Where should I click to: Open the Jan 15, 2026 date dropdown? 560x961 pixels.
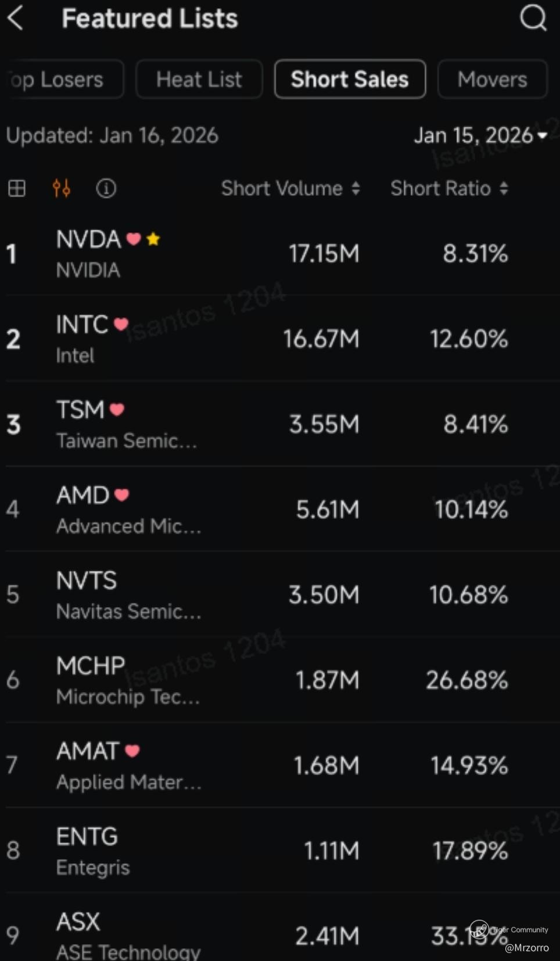coord(480,136)
